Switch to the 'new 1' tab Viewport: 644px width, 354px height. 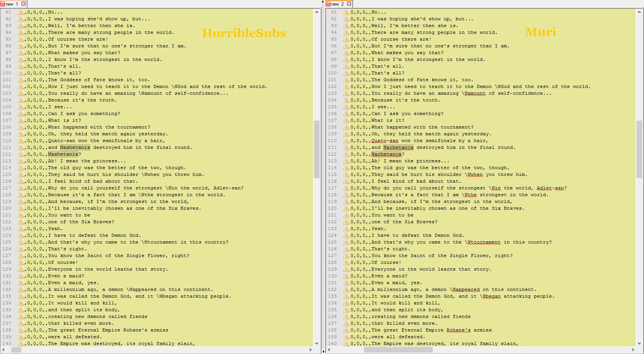pos(13,4)
